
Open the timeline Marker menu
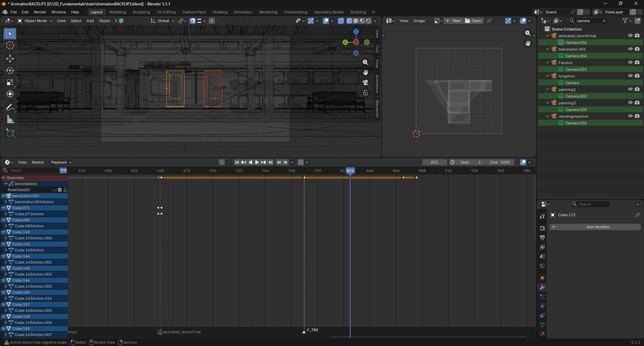pos(38,162)
